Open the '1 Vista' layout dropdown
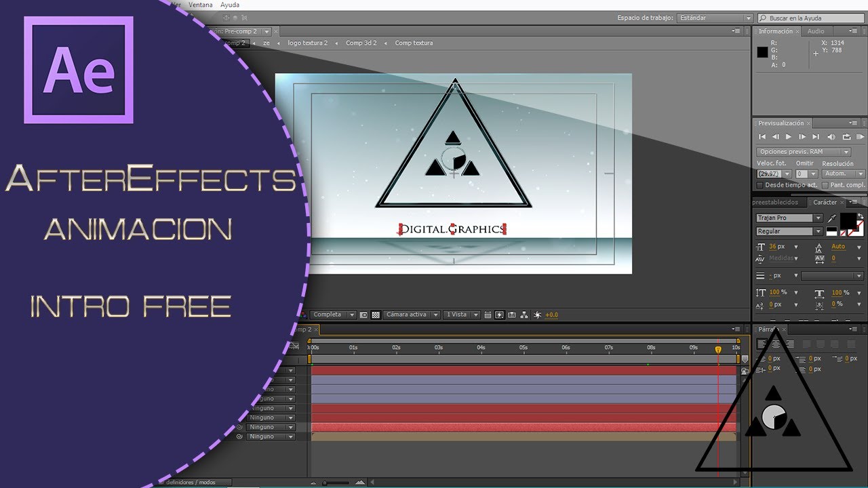The height and width of the screenshot is (488, 868). click(461, 314)
